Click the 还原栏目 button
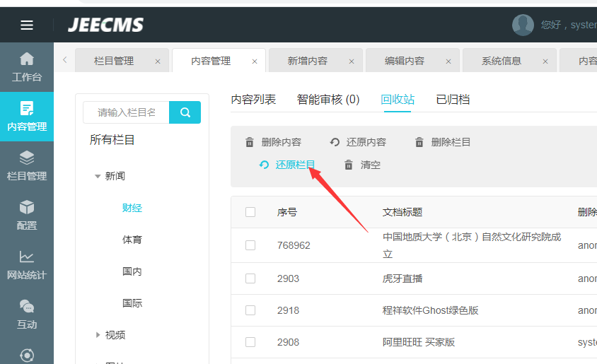597x364 pixels. click(x=288, y=165)
